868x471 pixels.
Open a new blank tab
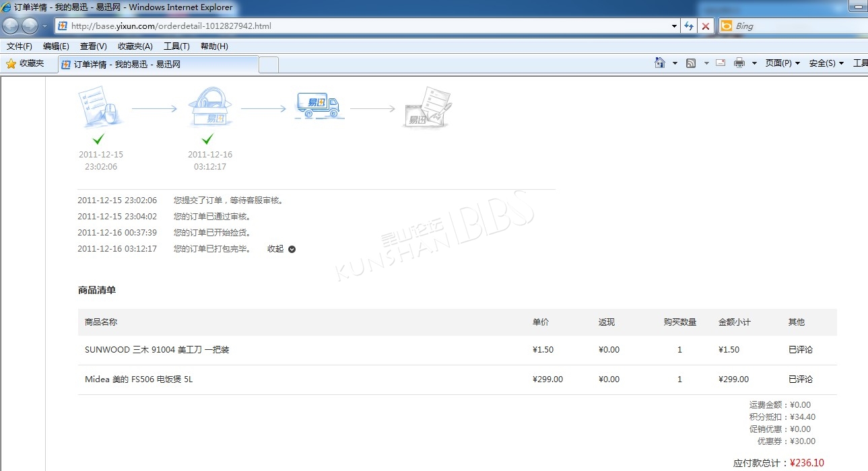(269, 65)
